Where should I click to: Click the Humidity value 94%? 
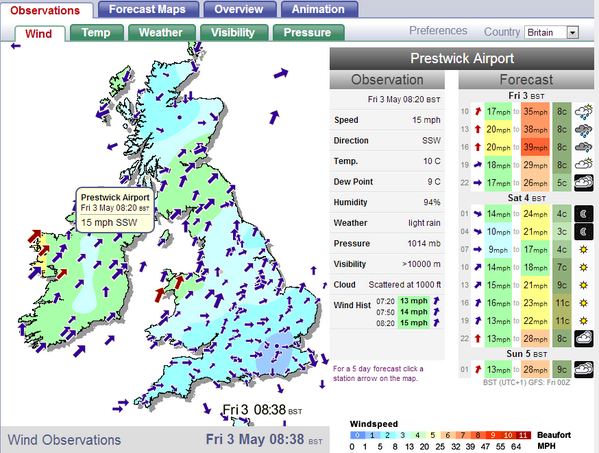432,202
